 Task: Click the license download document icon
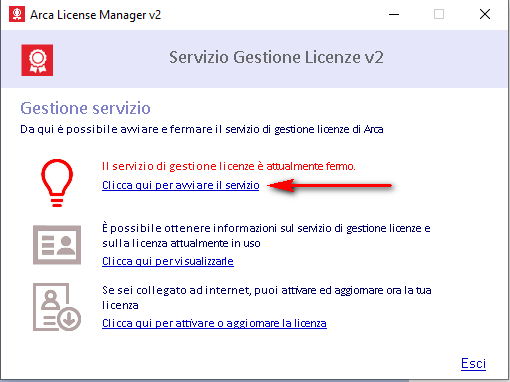point(57,307)
